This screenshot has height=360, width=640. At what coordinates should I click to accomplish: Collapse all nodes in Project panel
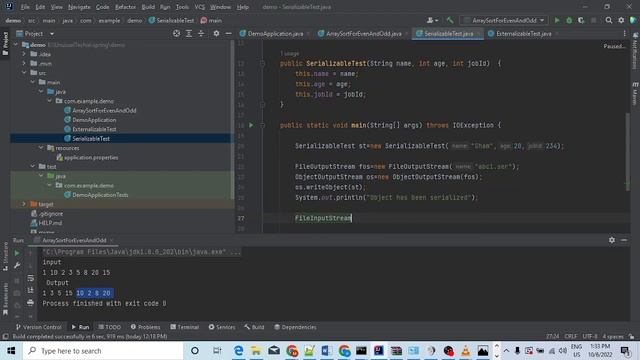point(201,33)
